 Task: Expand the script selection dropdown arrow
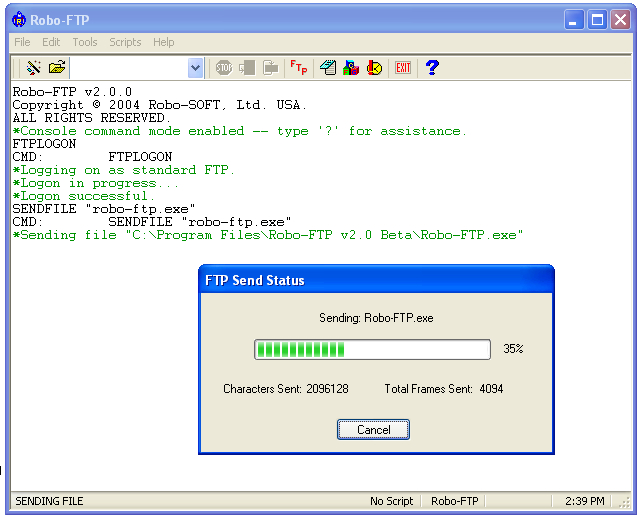click(195, 68)
